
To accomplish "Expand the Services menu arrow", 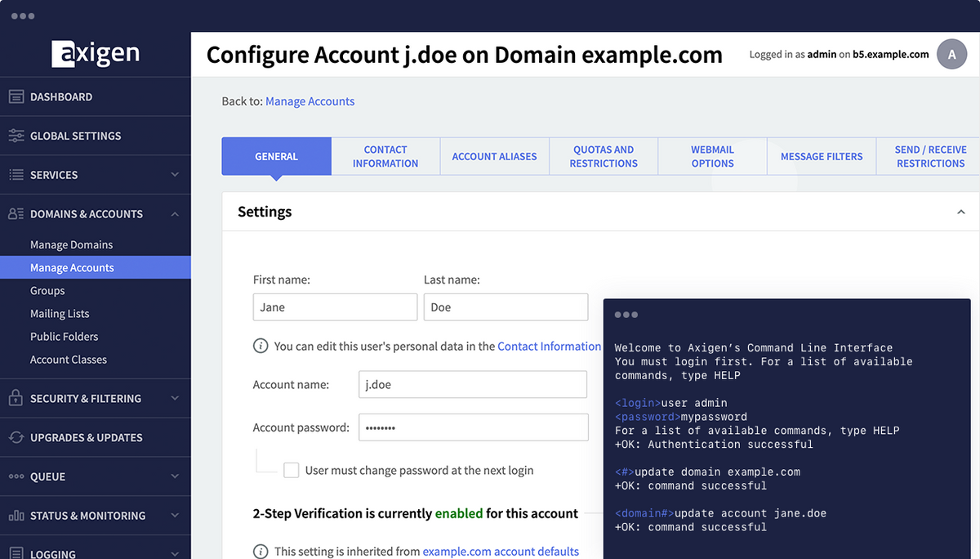I will point(175,175).
